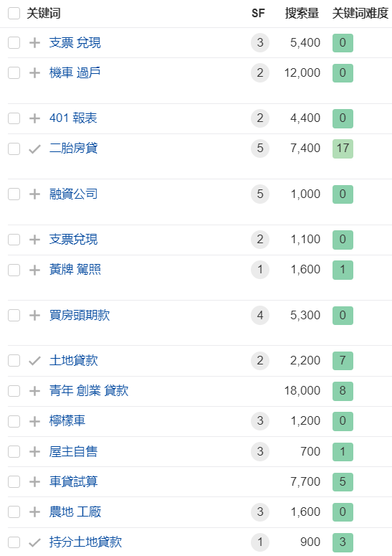392x556 pixels.
Task: Add 融資公司 via plus icon
Action: [34, 194]
